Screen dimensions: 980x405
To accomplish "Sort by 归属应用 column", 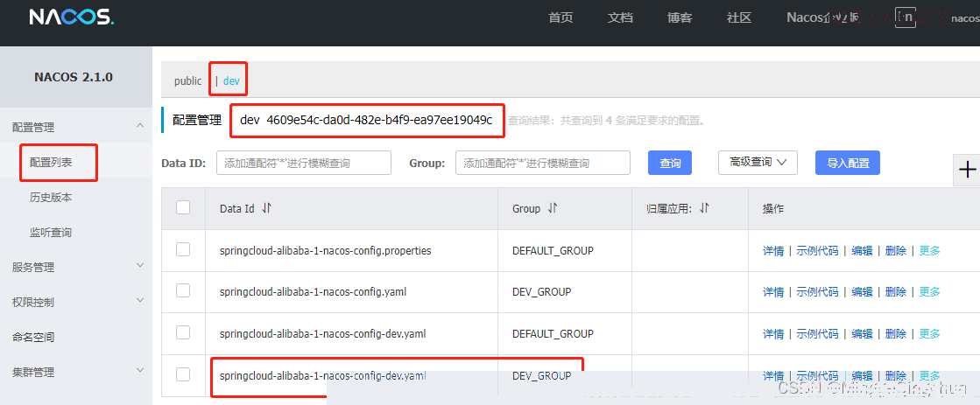I will (x=704, y=208).
